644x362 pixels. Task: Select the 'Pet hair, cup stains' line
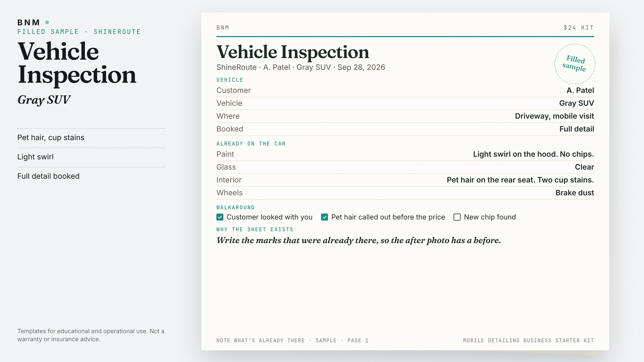point(51,138)
